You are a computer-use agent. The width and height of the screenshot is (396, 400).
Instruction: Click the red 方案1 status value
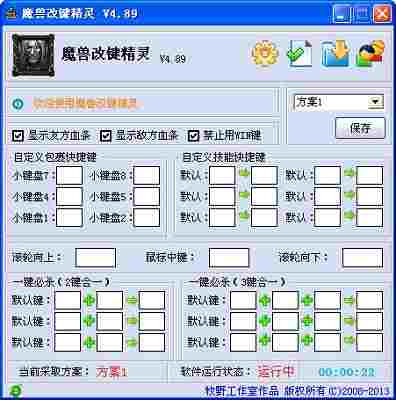[x=112, y=372]
